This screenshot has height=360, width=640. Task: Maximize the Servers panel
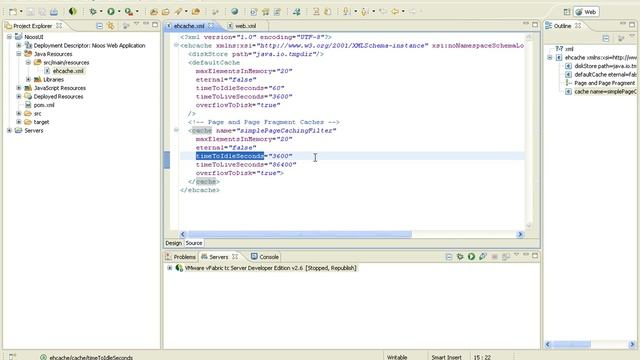(535, 256)
